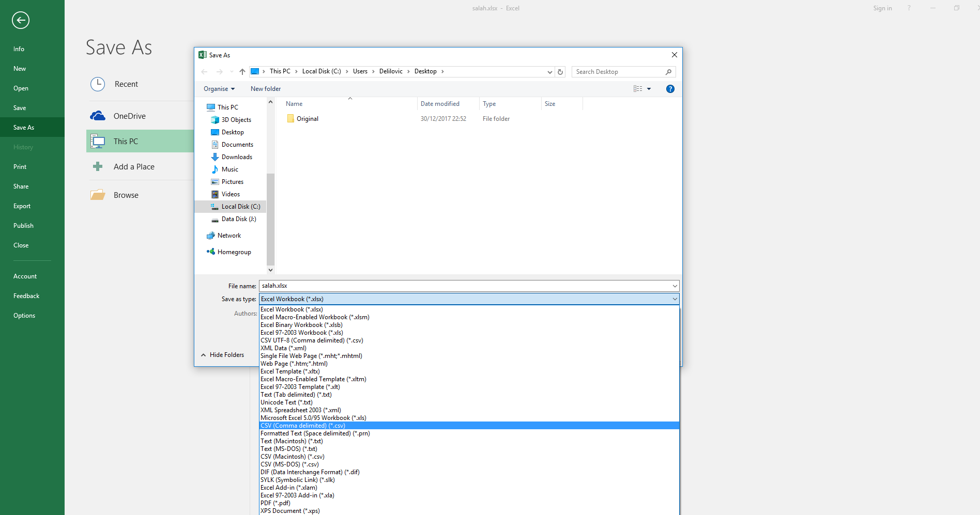Click the Network icon in tree
Screen dimensions: 980x515
click(x=211, y=236)
